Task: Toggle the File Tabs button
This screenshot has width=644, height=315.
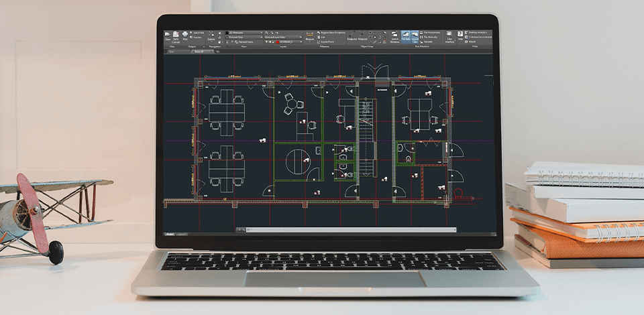Action: pos(406,37)
